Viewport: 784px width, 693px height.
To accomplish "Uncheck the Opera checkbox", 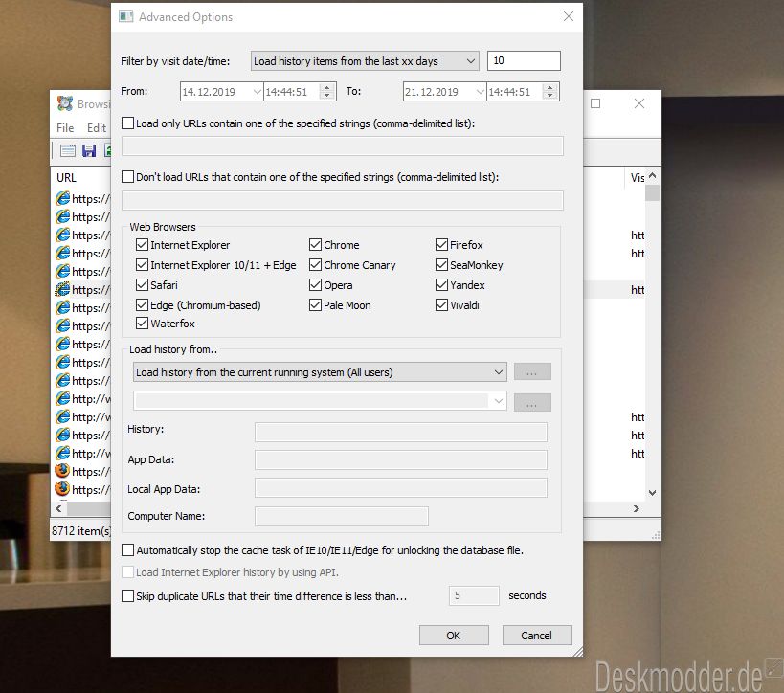I will point(315,285).
